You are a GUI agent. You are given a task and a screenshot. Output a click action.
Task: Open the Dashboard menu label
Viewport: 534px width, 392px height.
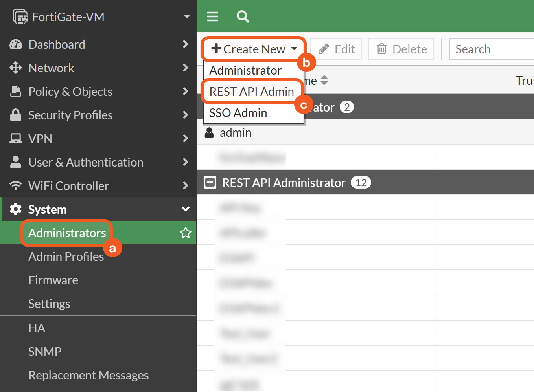click(57, 44)
